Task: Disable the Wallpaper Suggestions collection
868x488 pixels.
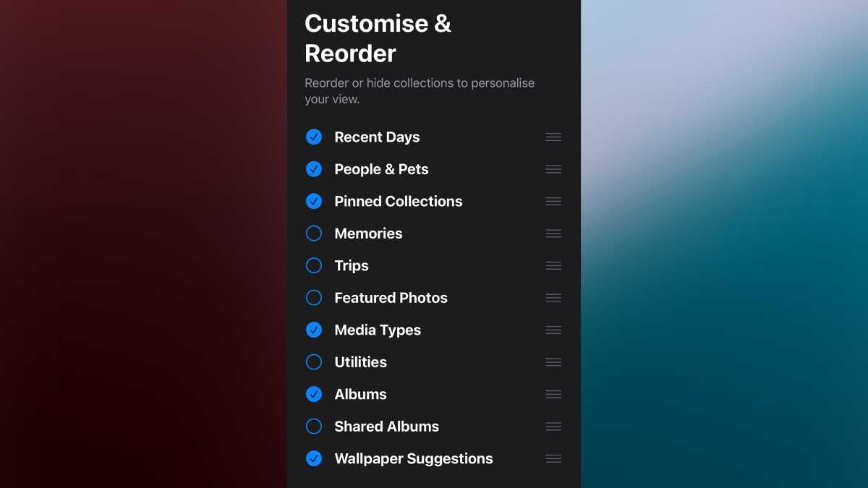Action: 314,458
